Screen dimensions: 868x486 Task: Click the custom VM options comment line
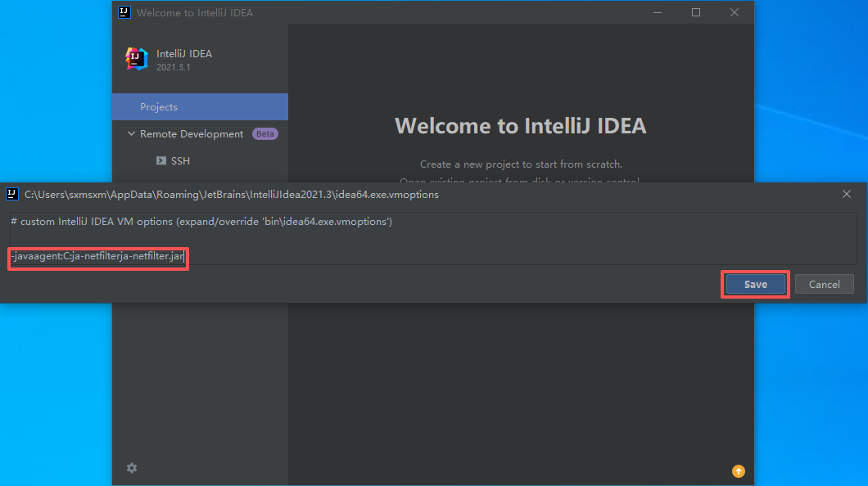point(201,222)
